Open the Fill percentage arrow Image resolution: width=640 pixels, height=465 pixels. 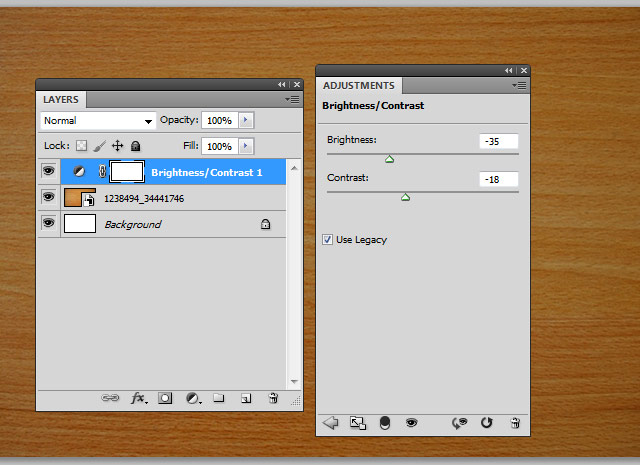246,146
